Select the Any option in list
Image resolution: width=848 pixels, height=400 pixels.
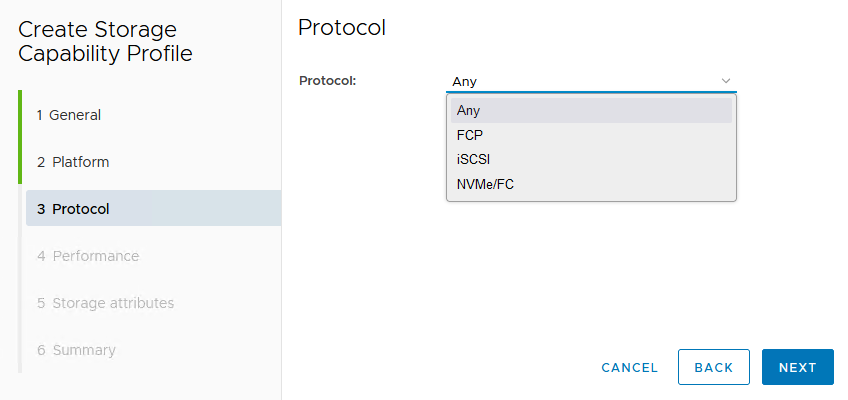coord(590,111)
